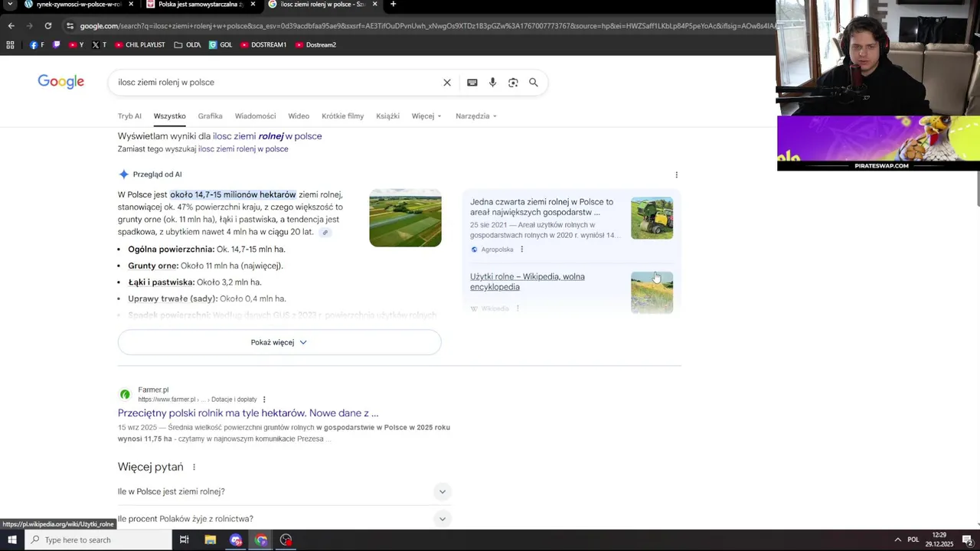The height and width of the screenshot is (551, 980).
Task: Start voice search with the microphone
Action: [492, 83]
